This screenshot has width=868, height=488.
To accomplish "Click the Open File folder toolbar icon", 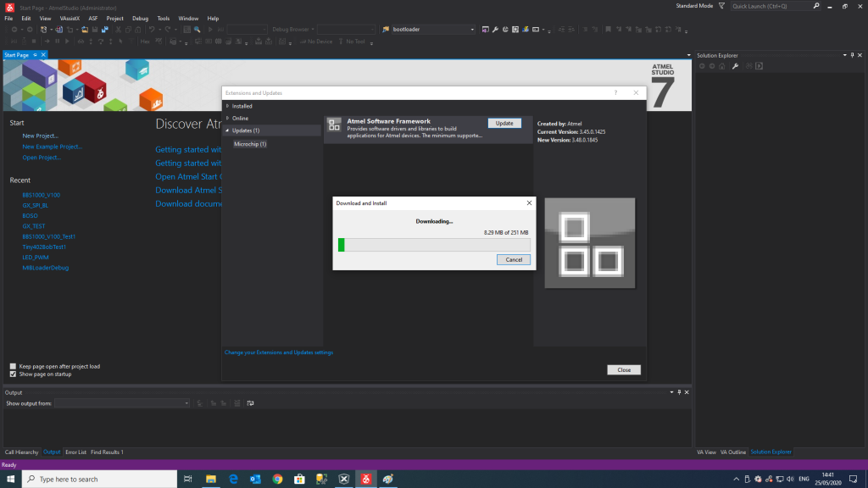I will point(85,30).
